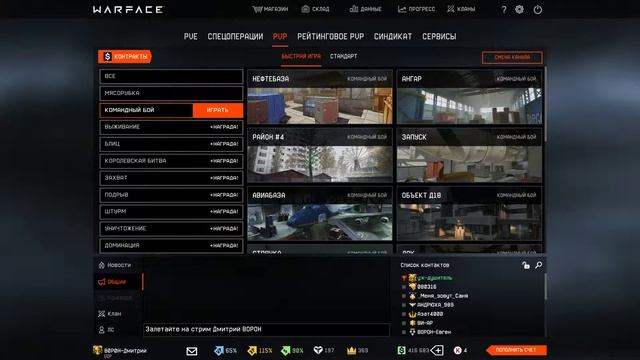640x360 pixels.
Task: Select the Захват mode
Action: pos(171,178)
